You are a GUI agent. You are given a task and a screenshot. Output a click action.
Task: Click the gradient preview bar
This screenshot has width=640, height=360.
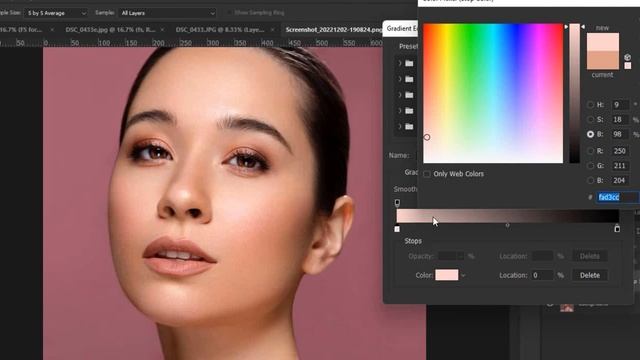[508, 216]
